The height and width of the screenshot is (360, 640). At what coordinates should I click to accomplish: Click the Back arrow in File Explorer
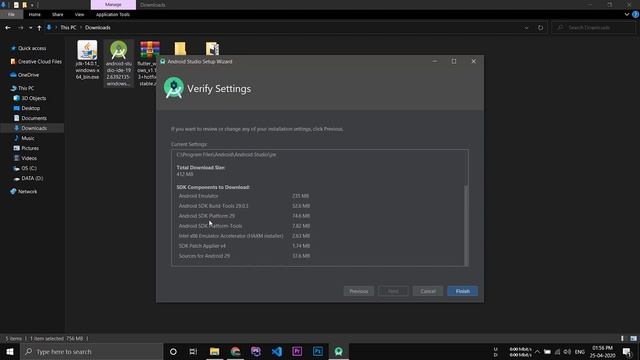(8, 28)
